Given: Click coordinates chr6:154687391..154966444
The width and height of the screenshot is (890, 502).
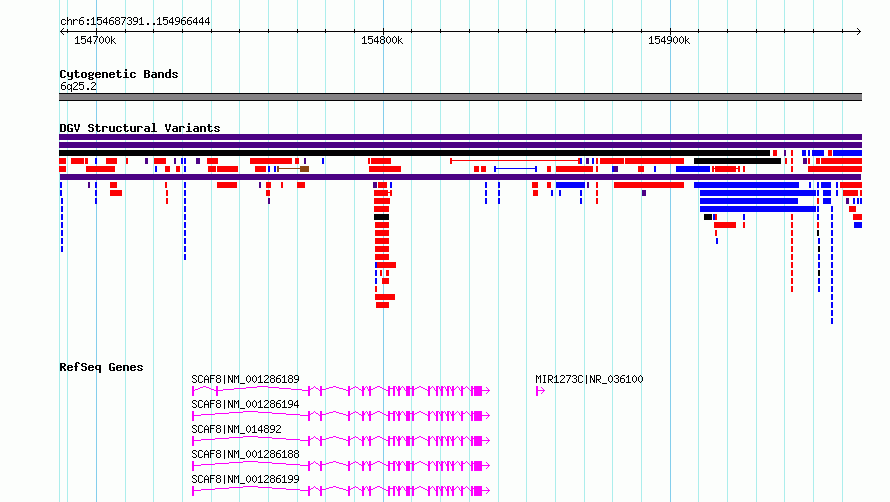Looking at the screenshot, I should point(135,21).
